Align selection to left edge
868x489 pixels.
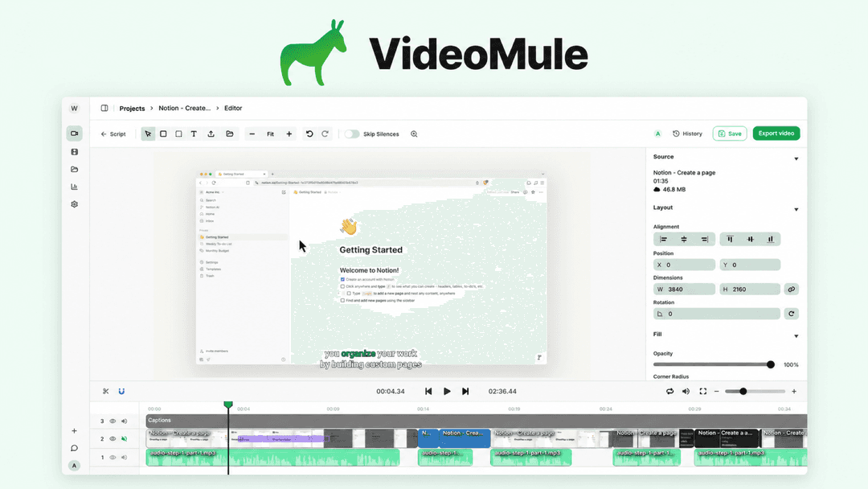click(x=663, y=239)
